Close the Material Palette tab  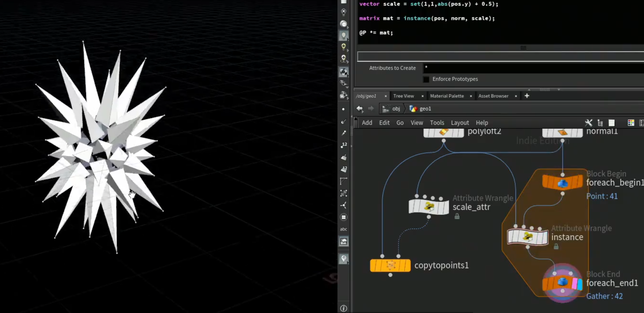point(471,96)
